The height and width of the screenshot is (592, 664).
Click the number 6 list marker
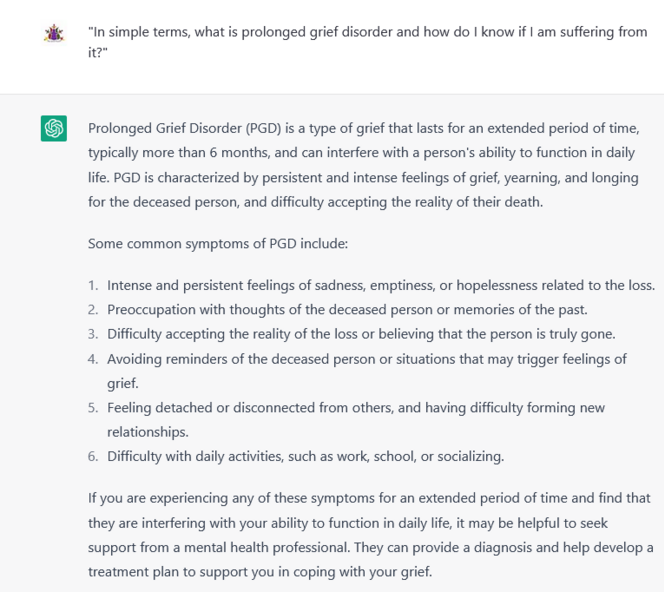93,456
